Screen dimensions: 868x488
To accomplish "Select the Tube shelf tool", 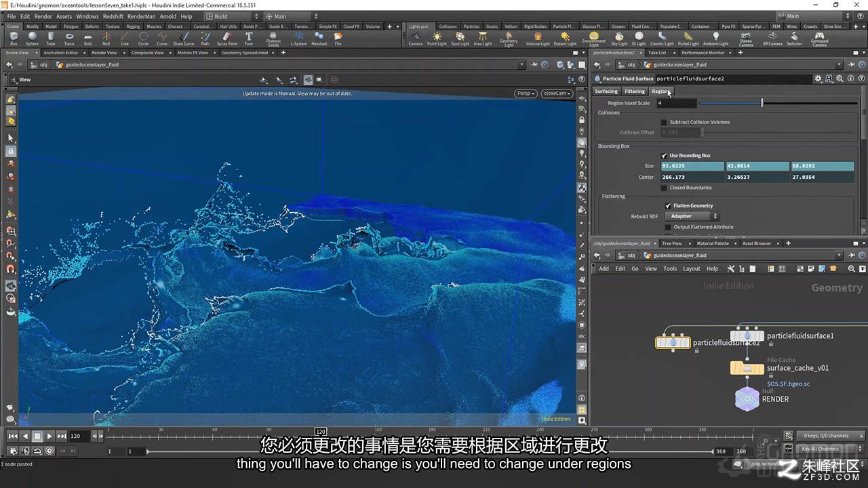I will coord(51,39).
